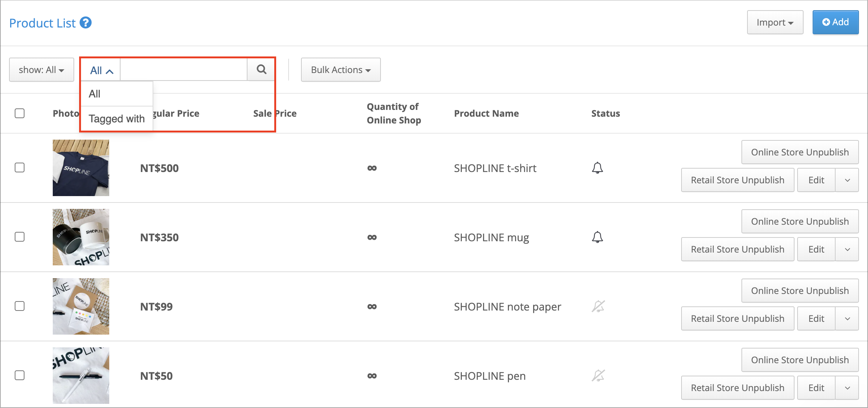Viewport: 868px width, 408px height.
Task: Click the 'Status' column header
Action: tap(605, 113)
